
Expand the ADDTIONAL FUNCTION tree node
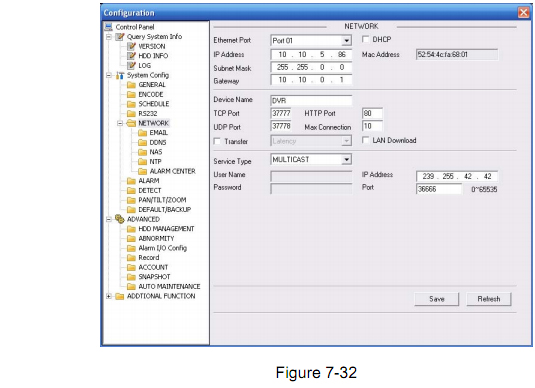[109, 296]
